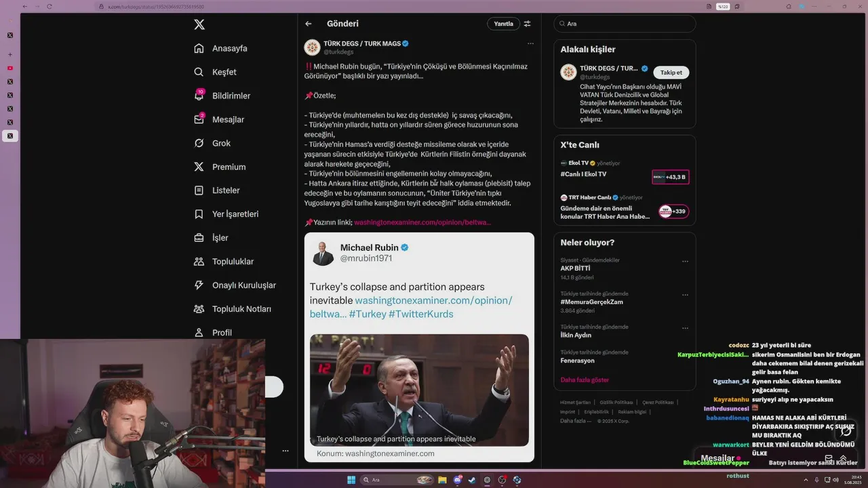This screenshot has width=868, height=488.
Task: Open the Çerez Politikası footer link
Action: click(x=658, y=403)
